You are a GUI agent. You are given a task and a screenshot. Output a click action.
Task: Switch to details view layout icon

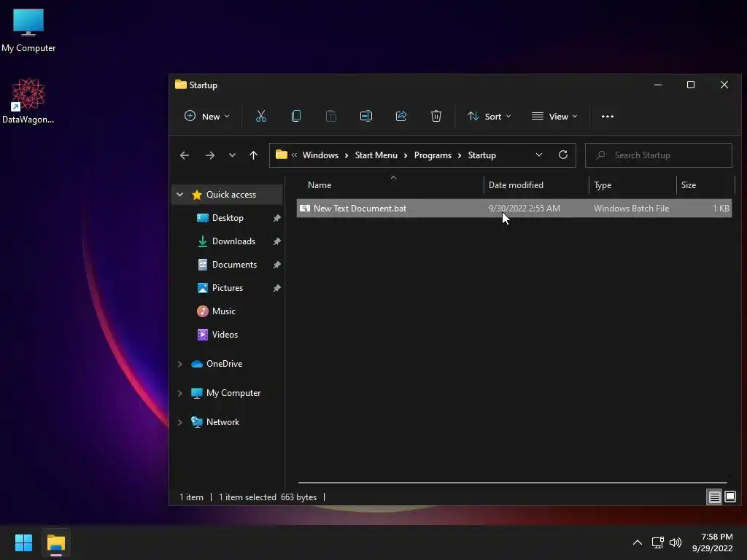coord(715,497)
